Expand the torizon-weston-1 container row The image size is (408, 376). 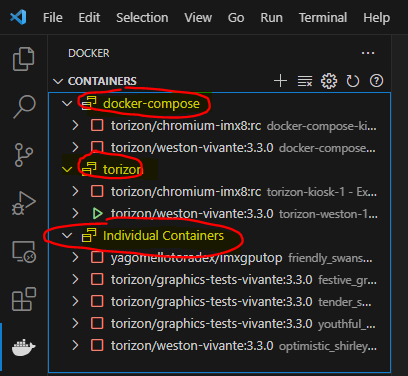(x=75, y=213)
